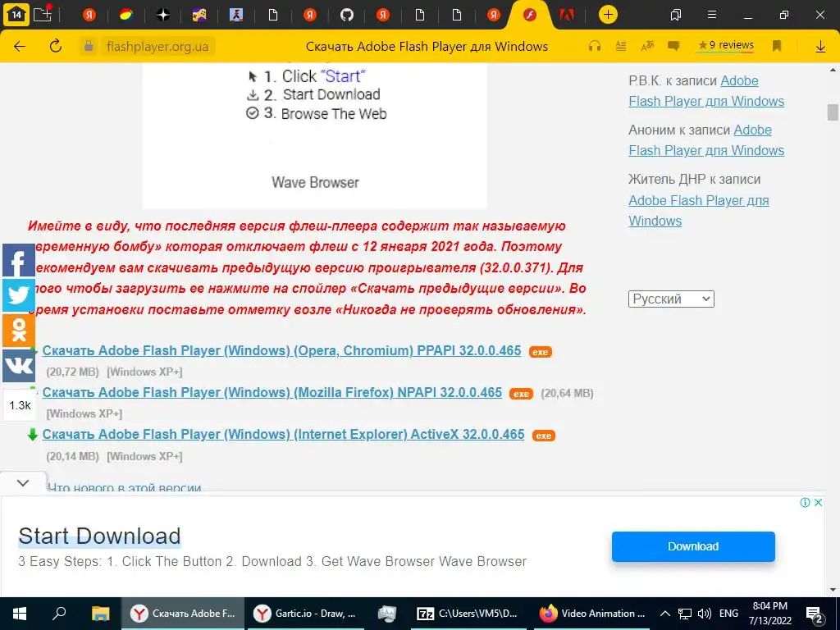The image size is (840, 630).
Task: Share the page on Odnoklassniki
Action: pos(19,330)
